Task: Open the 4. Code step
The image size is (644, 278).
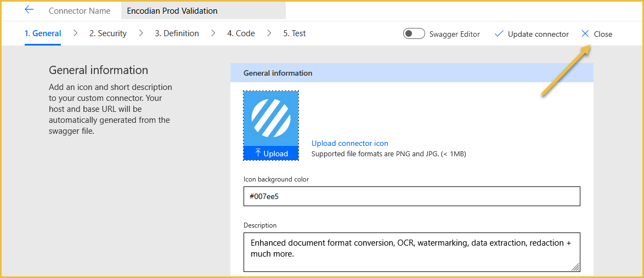Action: 241,33
